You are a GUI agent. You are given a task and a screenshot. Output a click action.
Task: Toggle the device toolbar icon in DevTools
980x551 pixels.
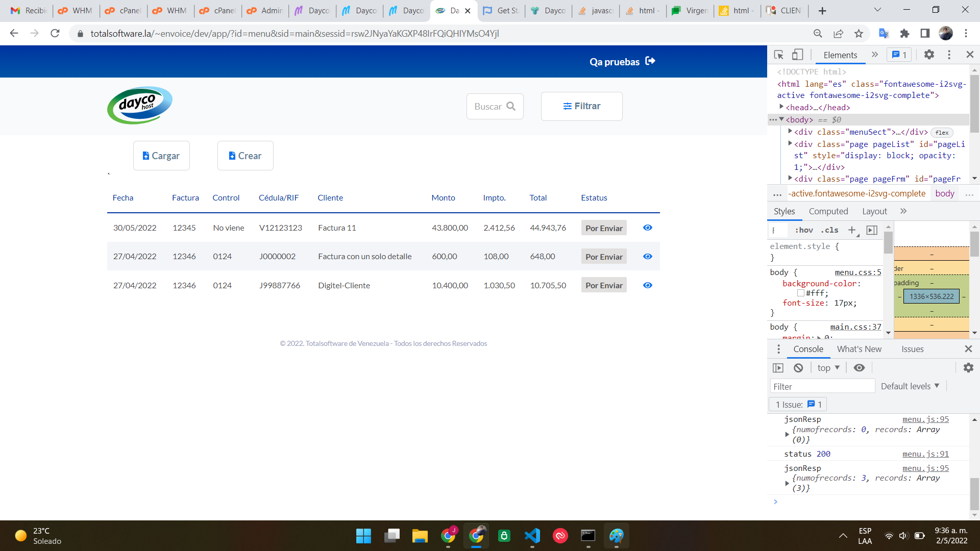click(x=797, y=55)
